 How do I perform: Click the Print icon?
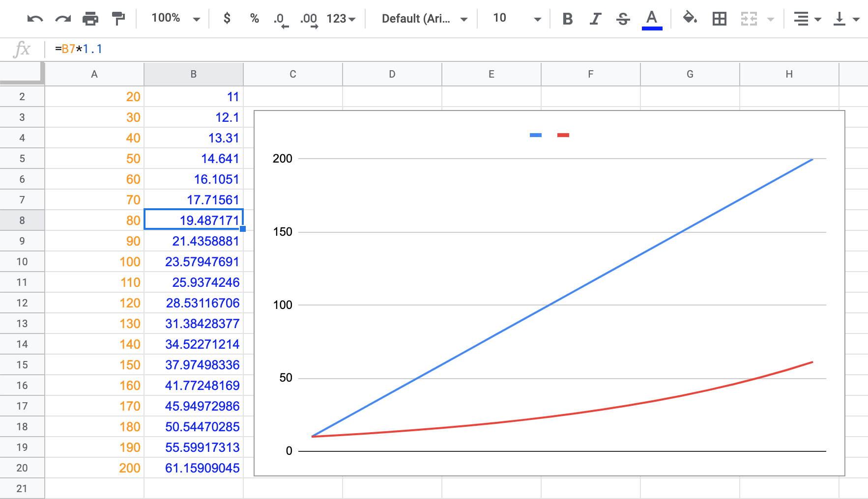click(90, 19)
